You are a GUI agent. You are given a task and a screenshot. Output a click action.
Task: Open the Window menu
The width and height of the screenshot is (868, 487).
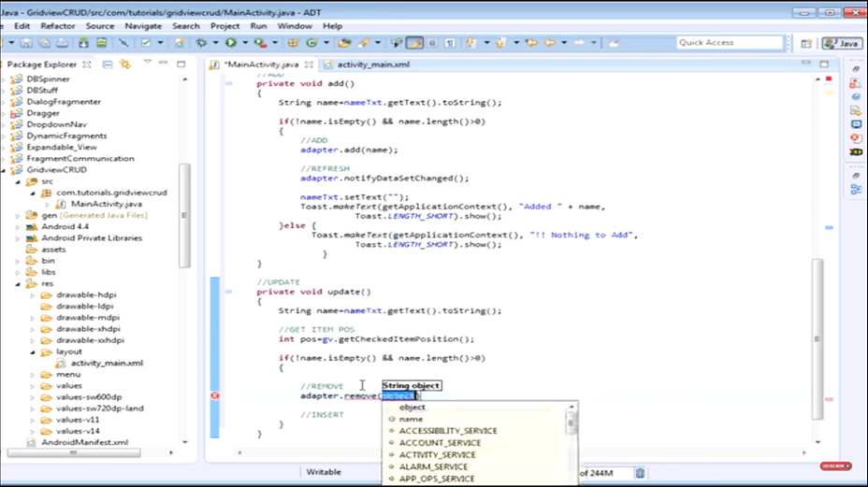[x=295, y=26]
